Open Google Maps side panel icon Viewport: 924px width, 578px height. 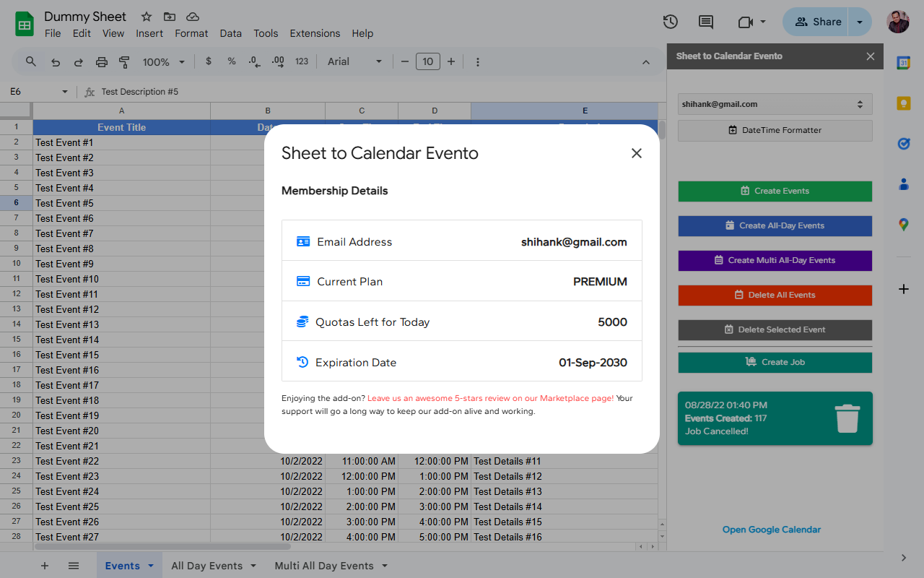point(903,225)
